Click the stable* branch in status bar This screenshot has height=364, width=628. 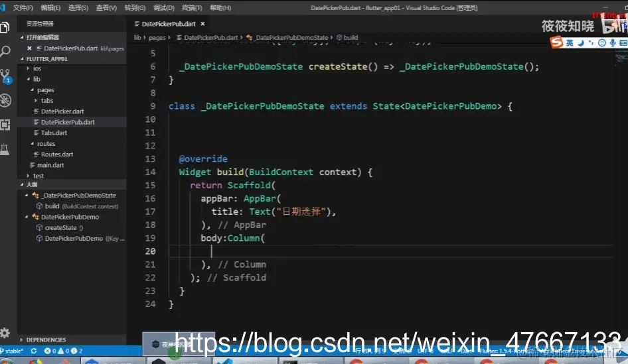pos(13,351)
